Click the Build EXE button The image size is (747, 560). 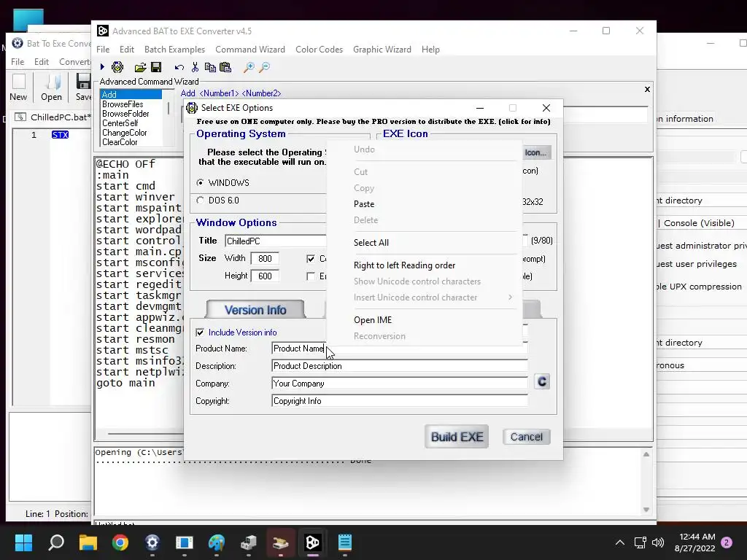tap(457, 437)
